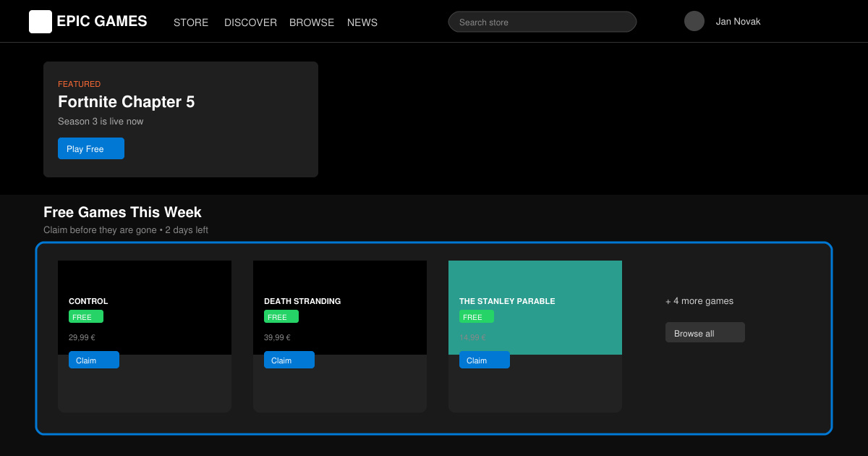Click the FREE badge on Stanley Parable
The height and width of the screenshot is (456, 868).
(x=477, y=316)
